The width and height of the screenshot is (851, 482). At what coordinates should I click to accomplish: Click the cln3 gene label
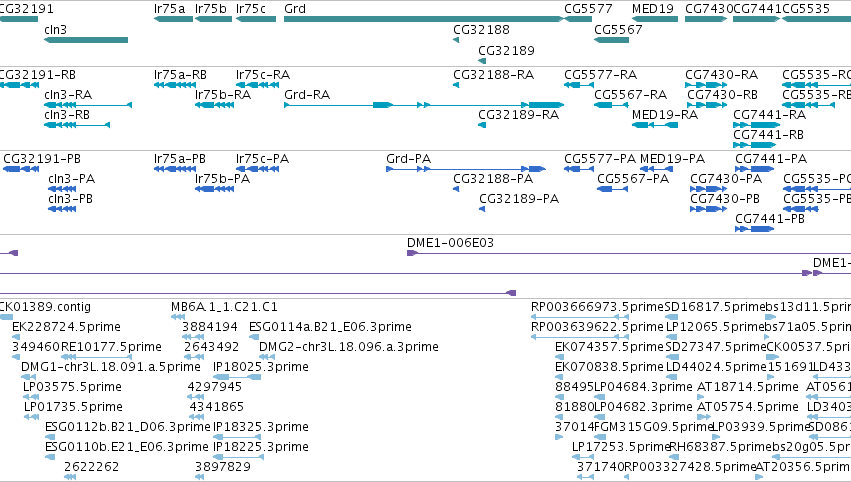pos(55,29)
